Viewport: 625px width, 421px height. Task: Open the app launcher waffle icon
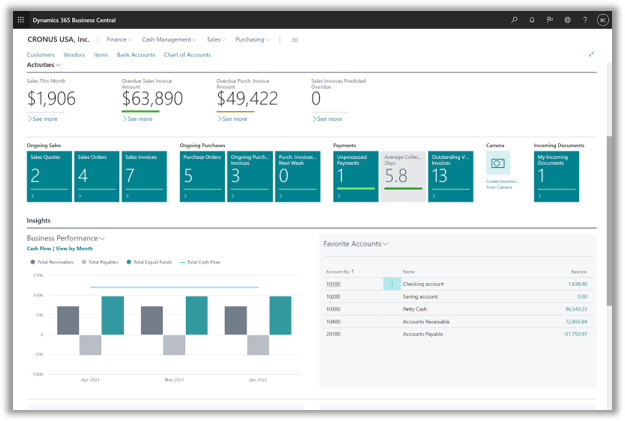[x=21, y=20]
